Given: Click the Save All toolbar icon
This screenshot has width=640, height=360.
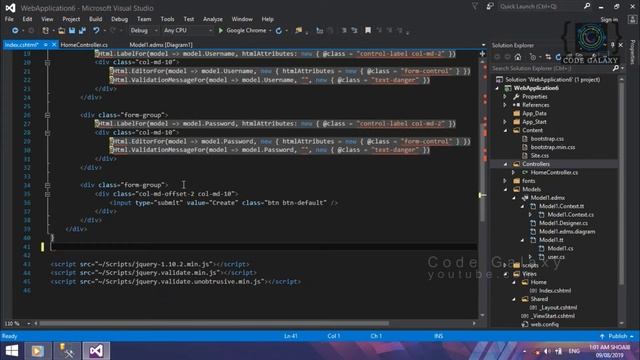Looking at the screenshot, I should tap(82, 31).
